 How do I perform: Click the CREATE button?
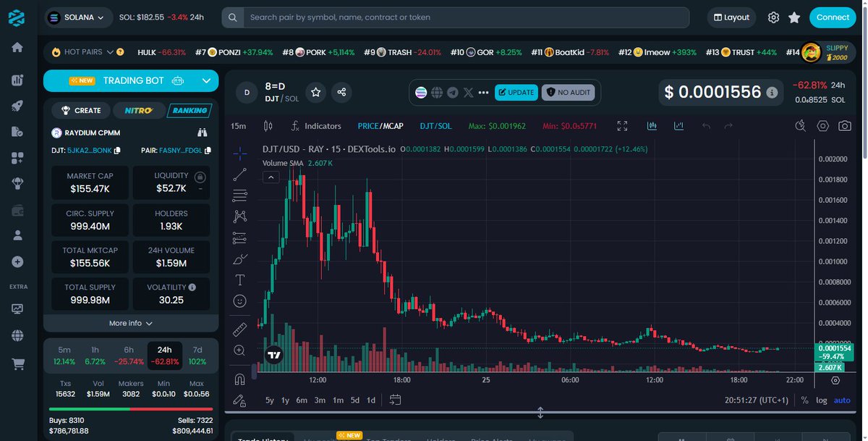81,111
